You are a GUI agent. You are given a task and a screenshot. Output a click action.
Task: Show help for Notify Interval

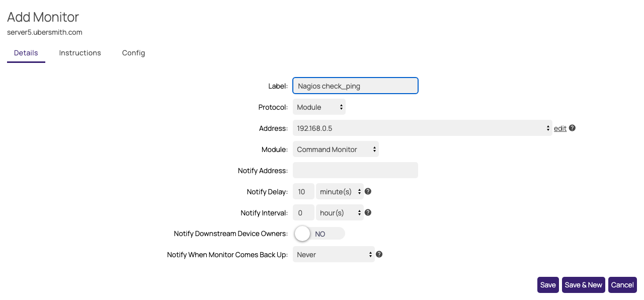pyautogui.click(x=368, y=212)
